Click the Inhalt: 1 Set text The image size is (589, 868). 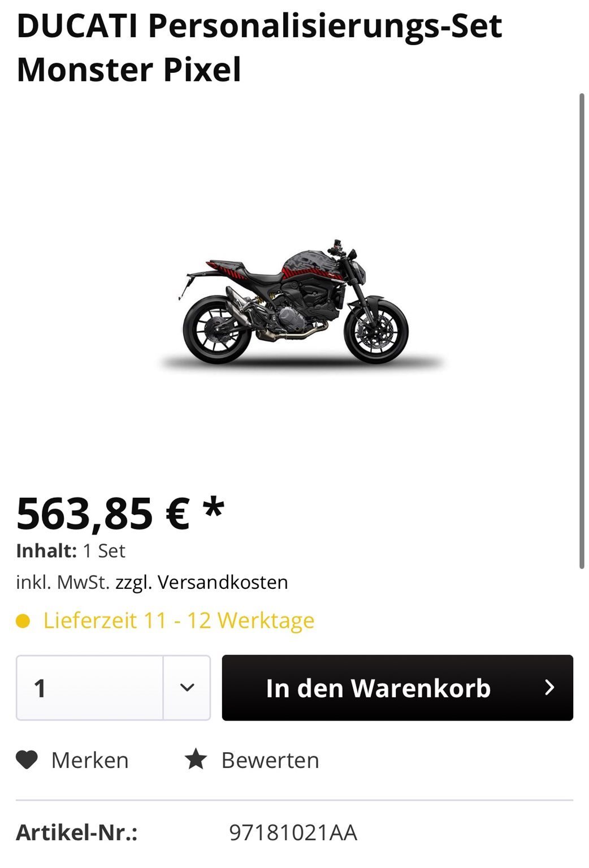click(x=71, y=551)
